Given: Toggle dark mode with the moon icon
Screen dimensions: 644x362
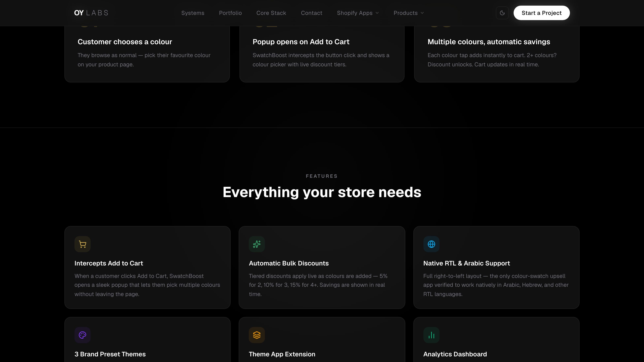Looking at the screenshot, I should (x=502, y=13).
